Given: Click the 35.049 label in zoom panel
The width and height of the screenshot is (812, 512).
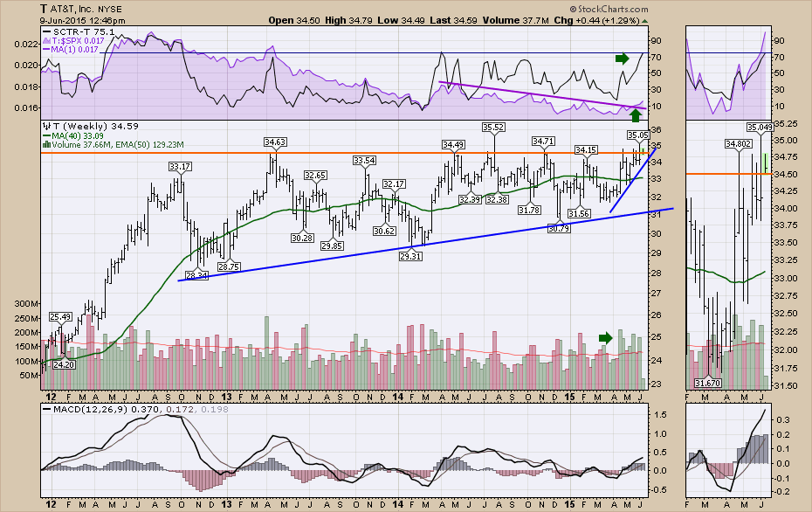Looking at the screenshot, I should coord(760,127).
